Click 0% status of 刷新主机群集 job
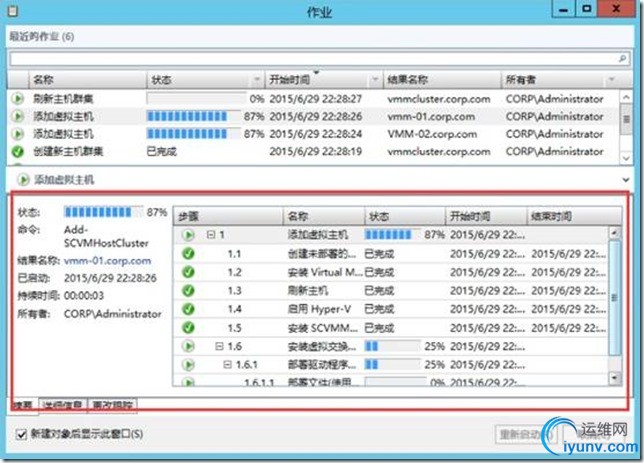This screenshot has height=463, width=644. pyautogui.click(x=257, y=99)
